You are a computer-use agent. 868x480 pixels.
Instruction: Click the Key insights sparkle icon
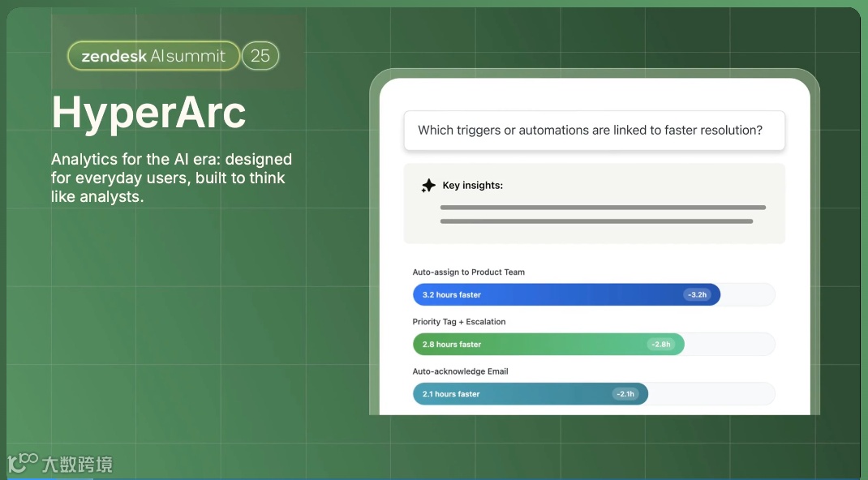click(428, 186)
